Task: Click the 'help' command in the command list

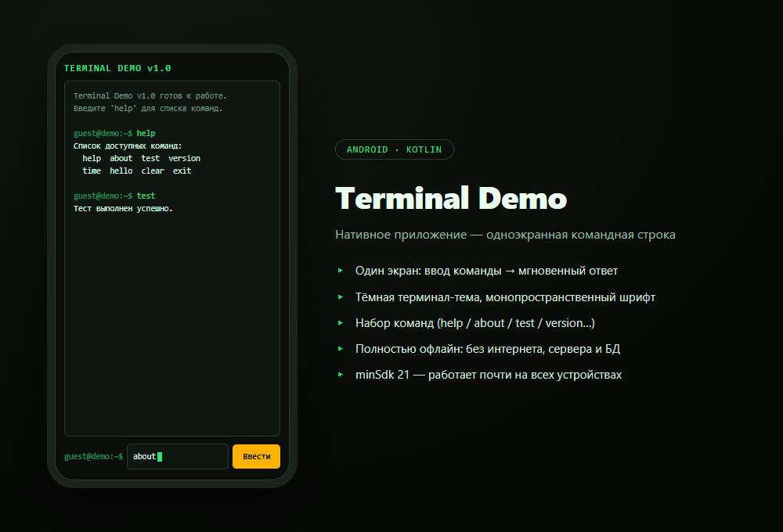Action: click(x=92, y=158)
